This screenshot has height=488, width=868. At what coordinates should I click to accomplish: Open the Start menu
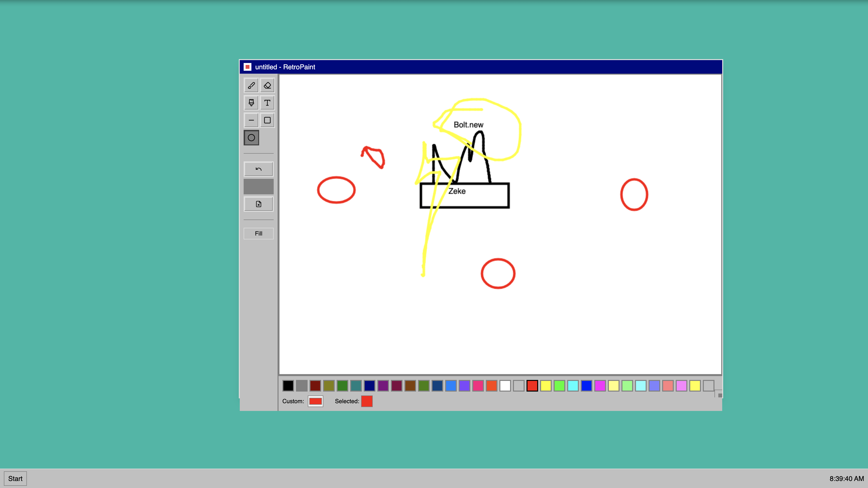[15, 479]
